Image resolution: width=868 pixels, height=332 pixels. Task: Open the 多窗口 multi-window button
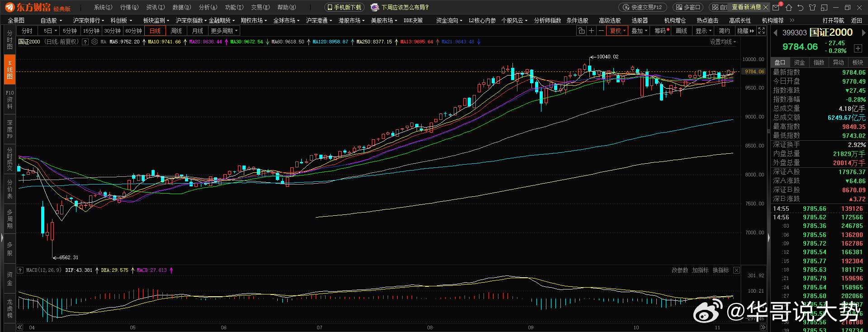coord(688,7)
